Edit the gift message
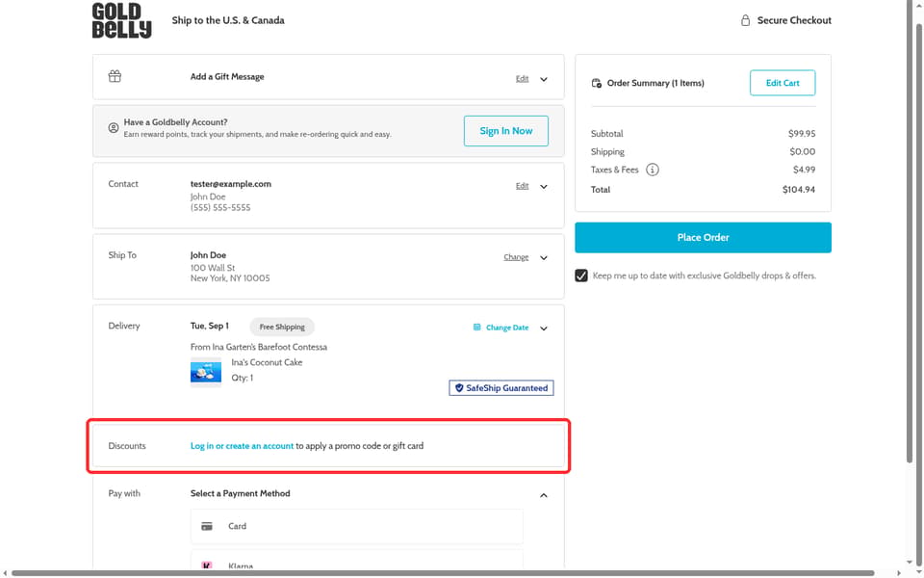 tap(522, 78)
